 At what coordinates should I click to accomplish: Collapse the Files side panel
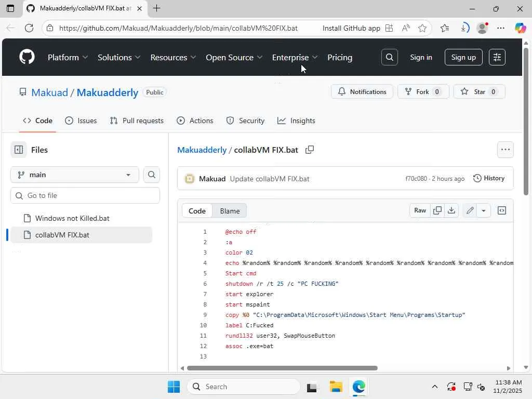[x=19, y=150]
